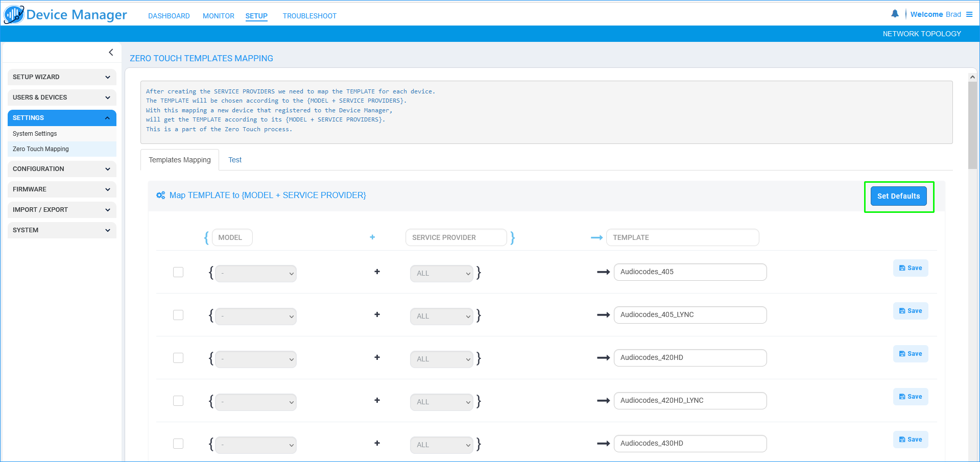The height and width of the screenshot is (462, 980).
Task: Switch to the Test tab
Action: 235,160
